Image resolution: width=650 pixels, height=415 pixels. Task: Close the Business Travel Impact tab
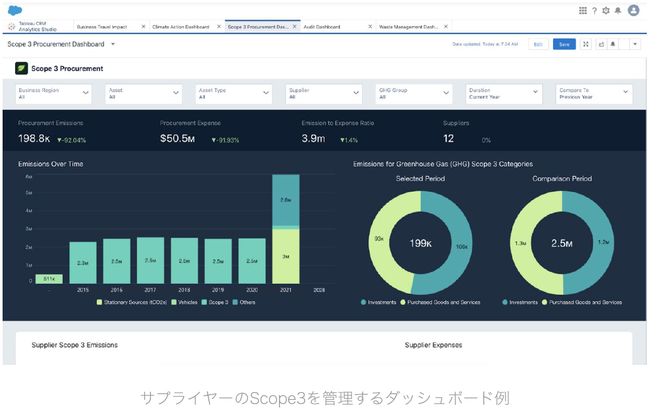pos(143,27)
